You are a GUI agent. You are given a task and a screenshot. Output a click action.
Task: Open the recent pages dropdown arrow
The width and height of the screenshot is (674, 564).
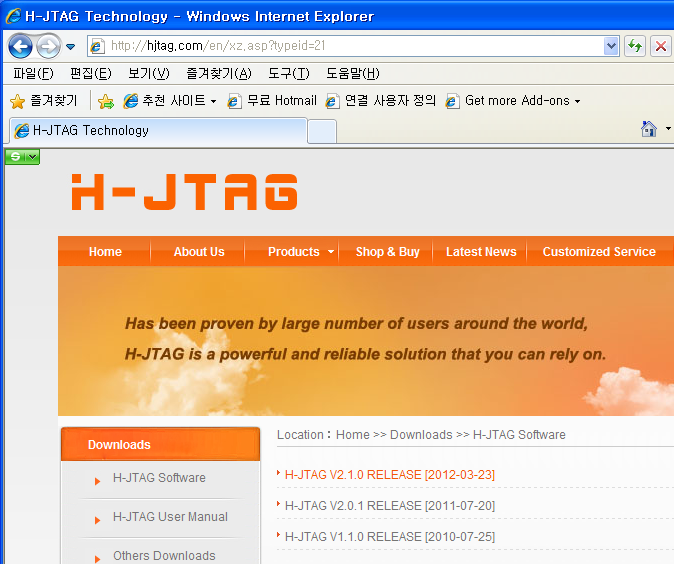coord(70,46)
